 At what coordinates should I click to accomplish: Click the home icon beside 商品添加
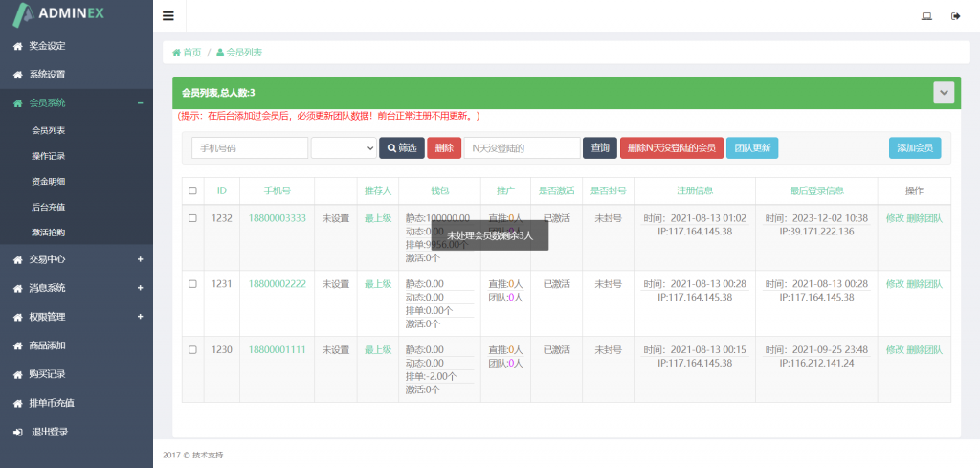pyautogui.click(x=17, y=345)
